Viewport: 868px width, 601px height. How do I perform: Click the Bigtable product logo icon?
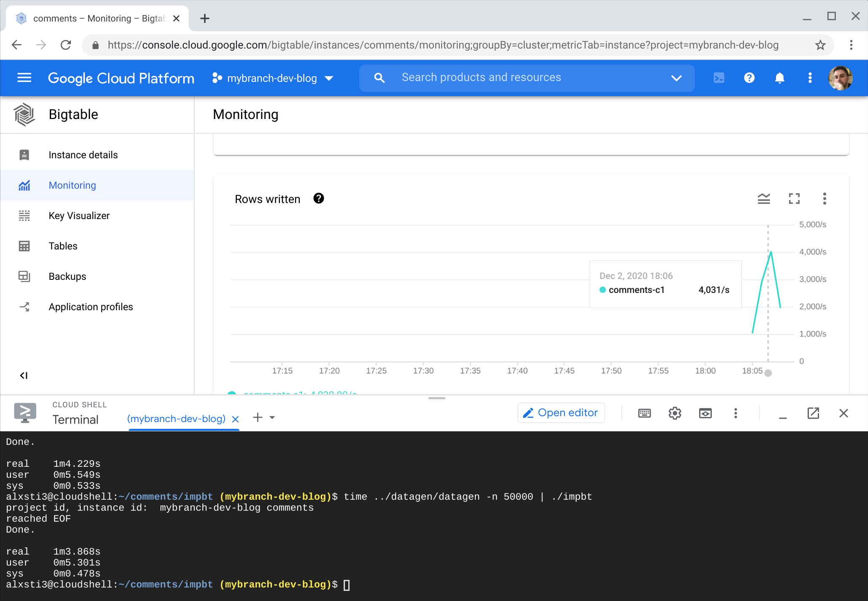[x=24, y=114]
